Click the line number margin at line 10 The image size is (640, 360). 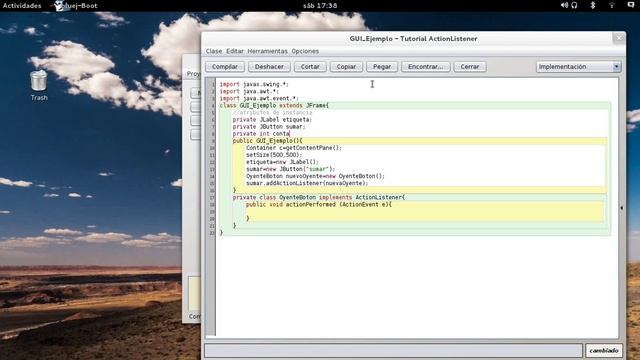211,148
